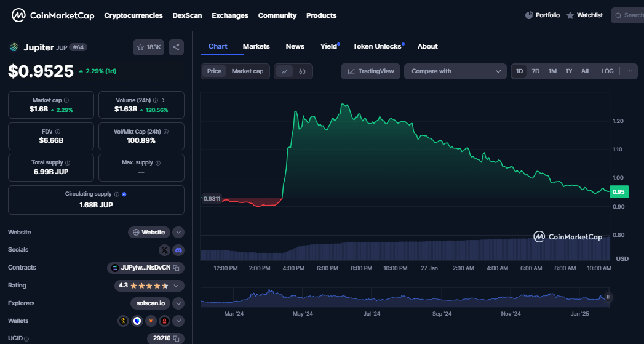644x344 pixels.
Task: Click the Vol/Mkt Cap info icon
Action: pos(166,132)
